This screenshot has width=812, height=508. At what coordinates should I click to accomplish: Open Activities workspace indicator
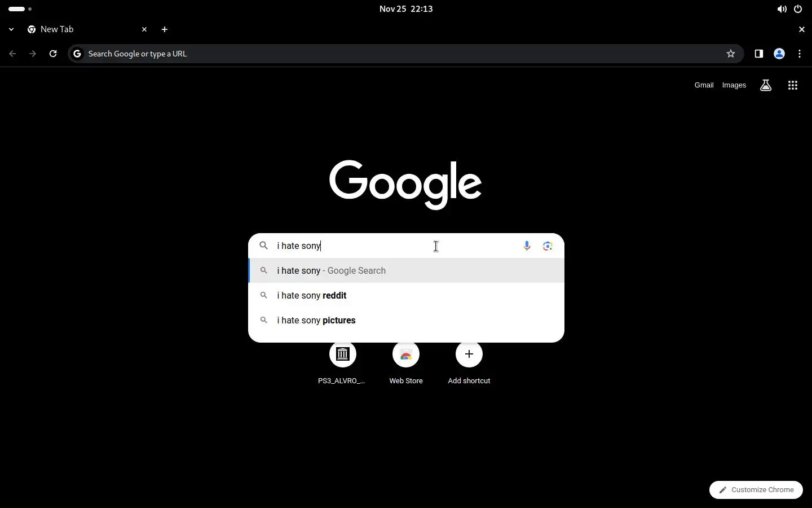(x=20, y=9)
